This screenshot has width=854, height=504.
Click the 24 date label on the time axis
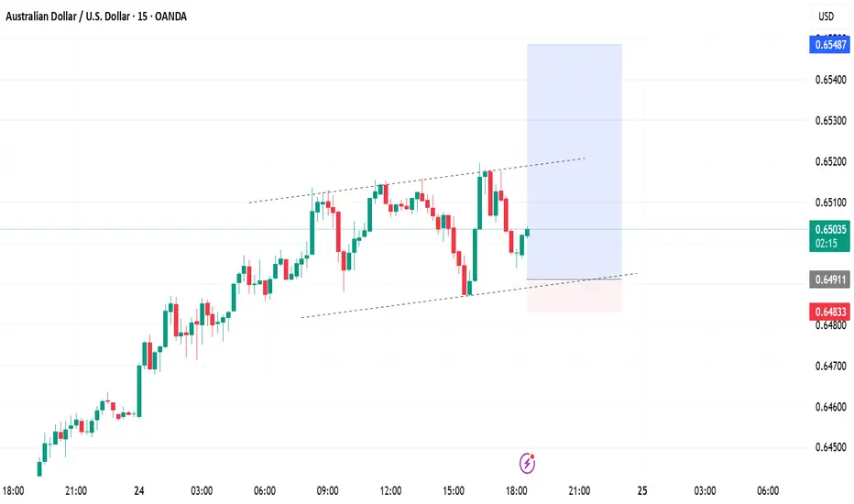[139, 491]
